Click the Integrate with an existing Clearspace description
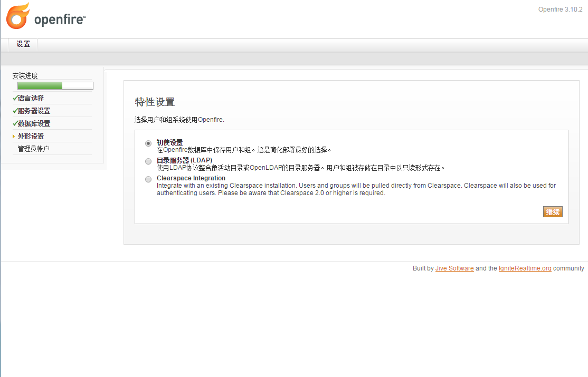This screenshot has height=377, width=588. point(356,189)
